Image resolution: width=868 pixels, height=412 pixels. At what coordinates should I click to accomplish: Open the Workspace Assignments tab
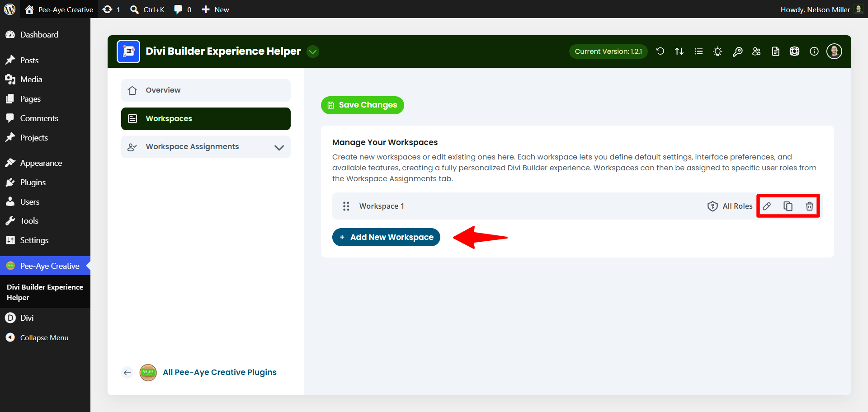206,147
